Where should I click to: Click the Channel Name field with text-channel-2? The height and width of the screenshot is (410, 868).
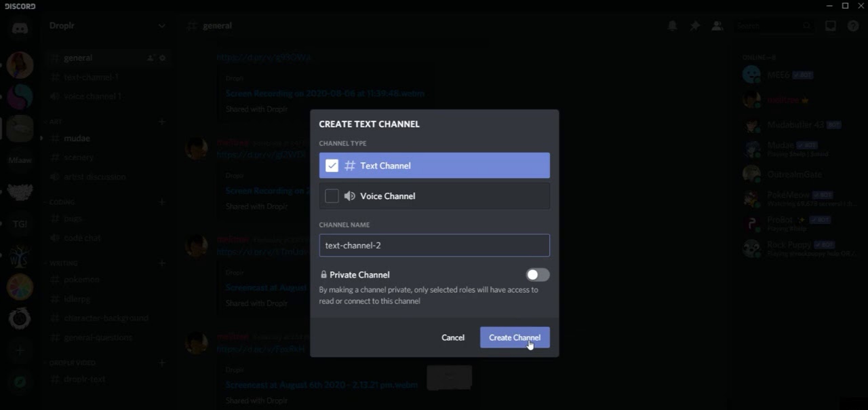(x=434, y=245)
